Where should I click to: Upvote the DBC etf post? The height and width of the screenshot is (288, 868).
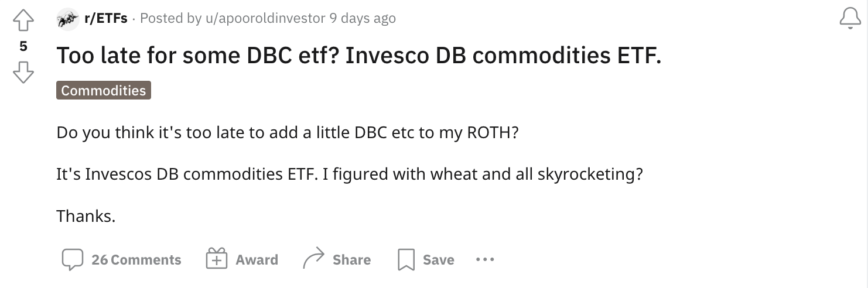(x=23, y=22)
